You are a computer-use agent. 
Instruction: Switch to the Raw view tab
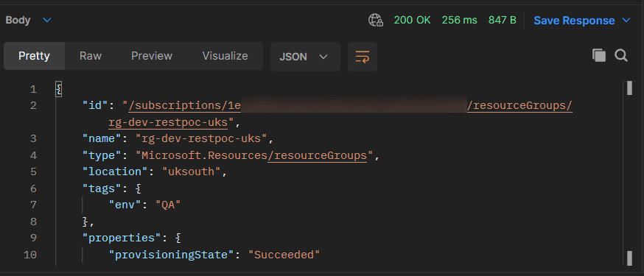[91, 56]
